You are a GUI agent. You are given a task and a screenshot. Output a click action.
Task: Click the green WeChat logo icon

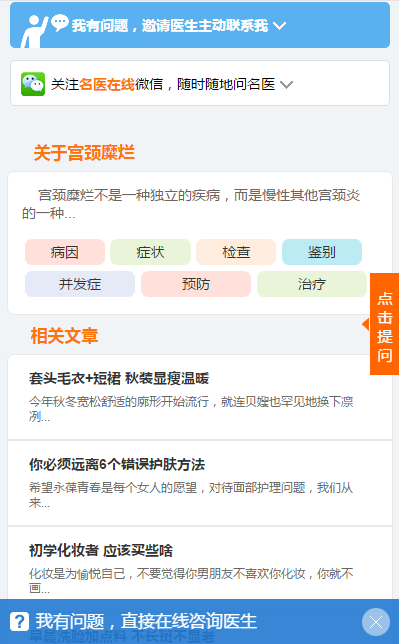click(33, 84)
